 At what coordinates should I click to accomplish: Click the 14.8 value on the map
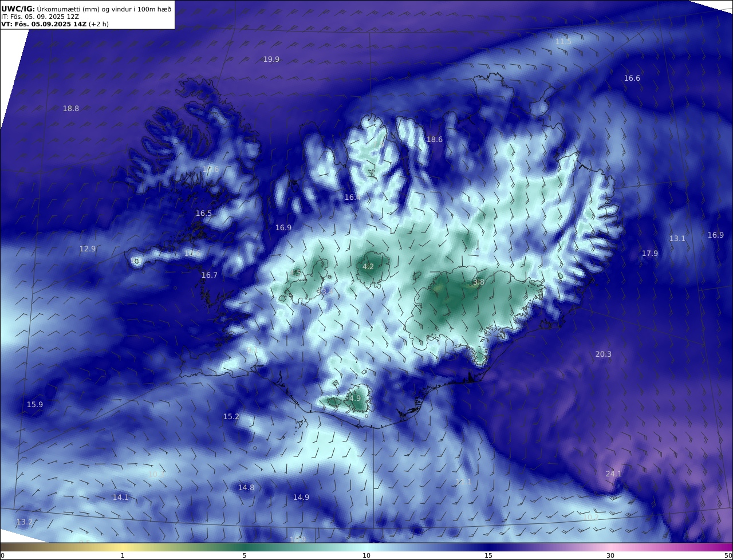tap(246, 487)
